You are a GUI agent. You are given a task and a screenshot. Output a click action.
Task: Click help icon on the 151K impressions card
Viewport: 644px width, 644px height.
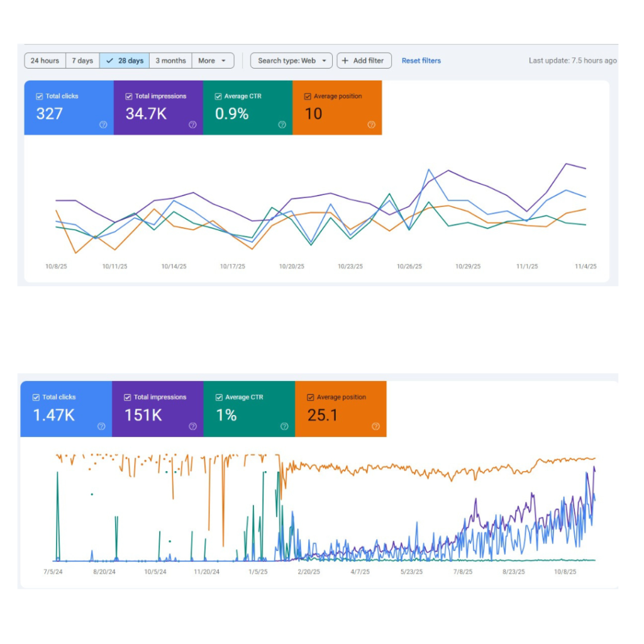coord(192,426)
